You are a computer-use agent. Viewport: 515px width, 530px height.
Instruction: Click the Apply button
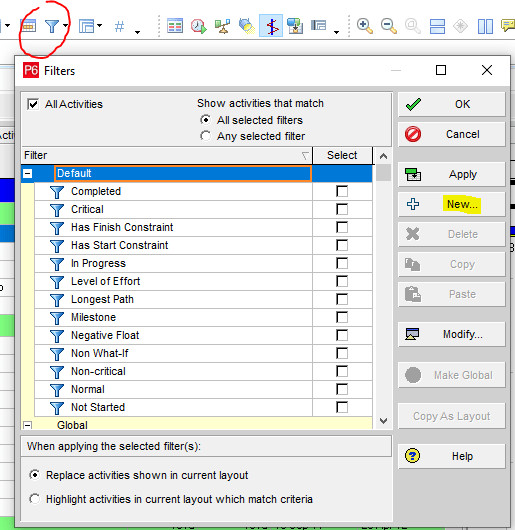click(451, 174)
